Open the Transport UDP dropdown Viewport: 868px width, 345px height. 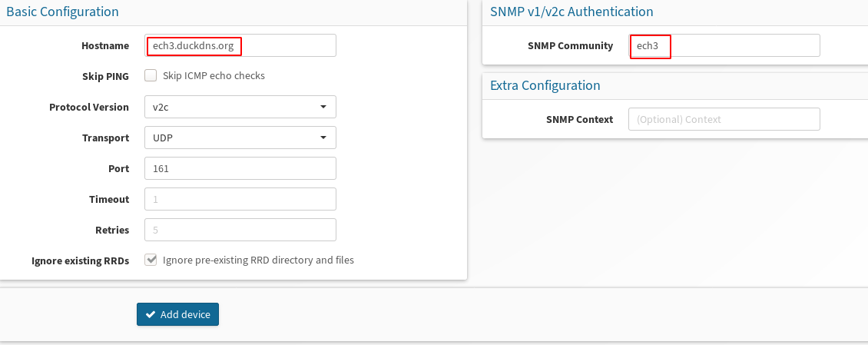click(240, 138)
